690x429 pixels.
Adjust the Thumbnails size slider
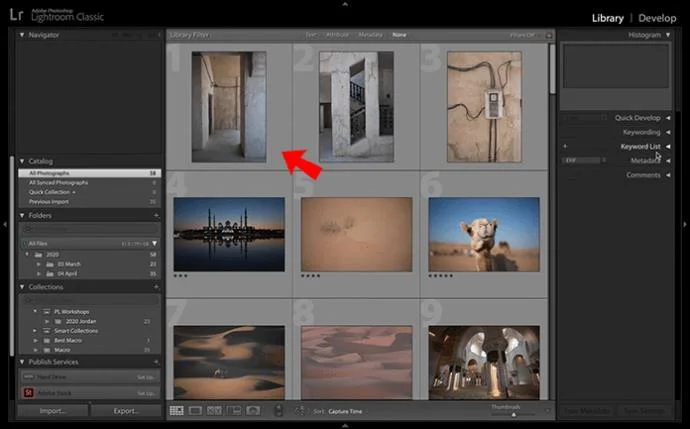(513, 414)
